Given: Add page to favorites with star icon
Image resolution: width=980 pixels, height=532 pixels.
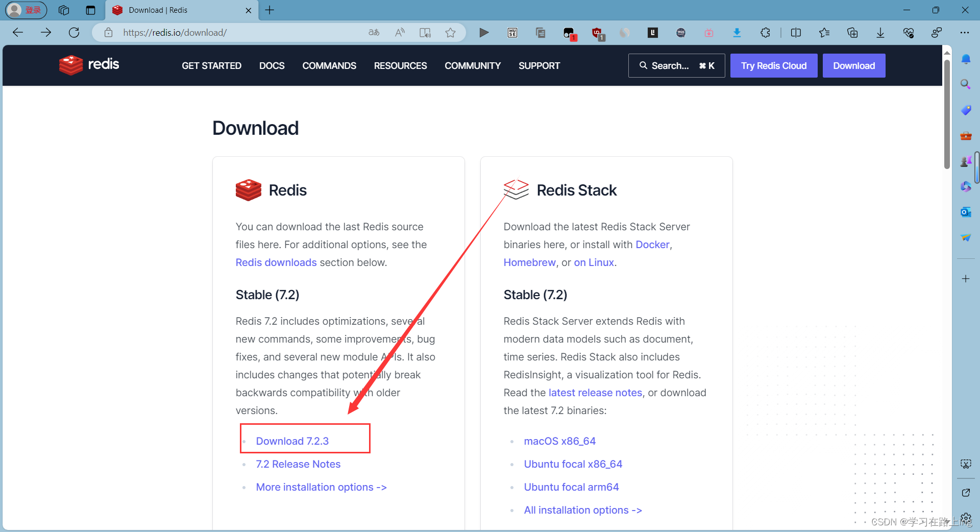Looking at the screenshot, I should (x=450, y=33).
